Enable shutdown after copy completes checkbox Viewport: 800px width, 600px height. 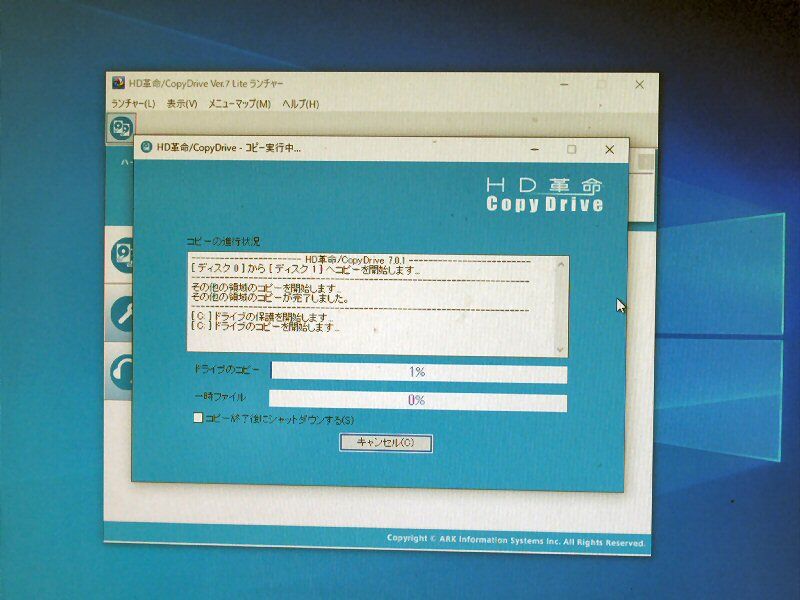click(x=198, y=418)
